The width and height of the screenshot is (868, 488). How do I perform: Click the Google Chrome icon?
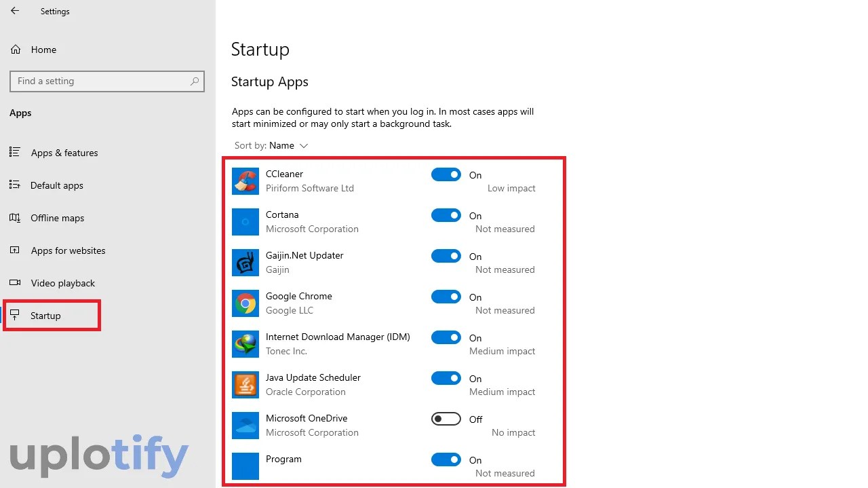point(245,303)
